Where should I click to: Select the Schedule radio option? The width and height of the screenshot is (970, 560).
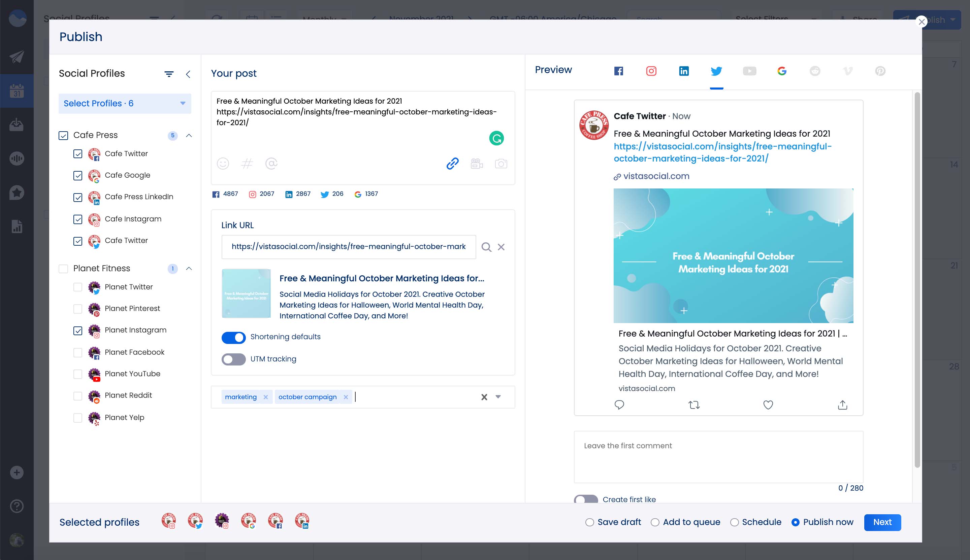(735, 522)
